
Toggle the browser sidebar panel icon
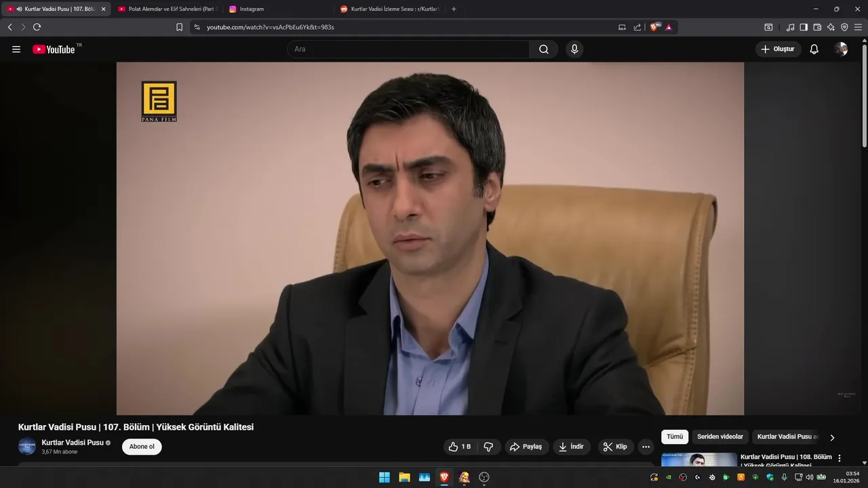(804, 27)
